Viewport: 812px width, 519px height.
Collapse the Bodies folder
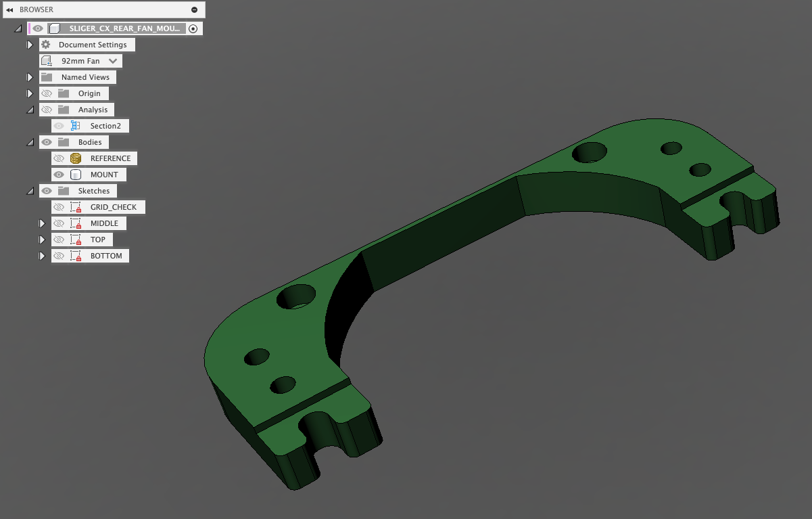point(30,143)
